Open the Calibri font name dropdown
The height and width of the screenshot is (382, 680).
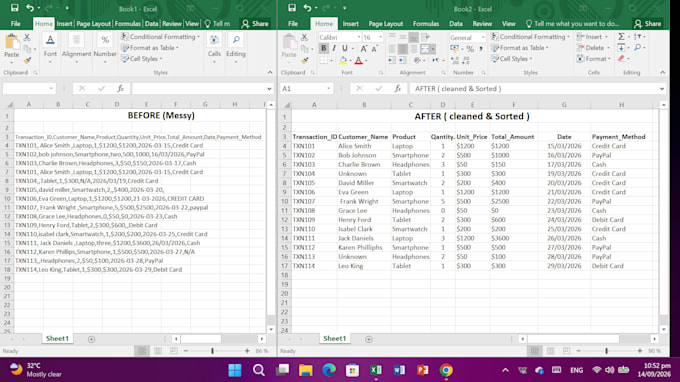tap(359, 37)
